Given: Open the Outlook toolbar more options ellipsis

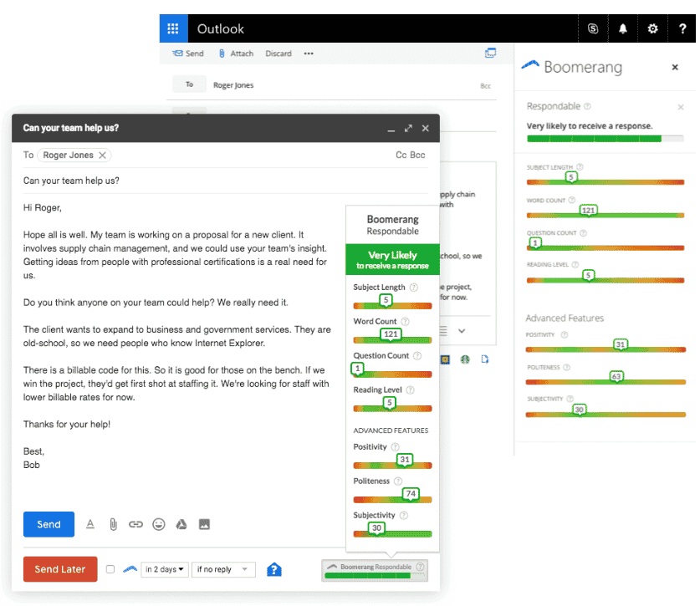Looking at the screenshot, I should click(x=309, y=53).
